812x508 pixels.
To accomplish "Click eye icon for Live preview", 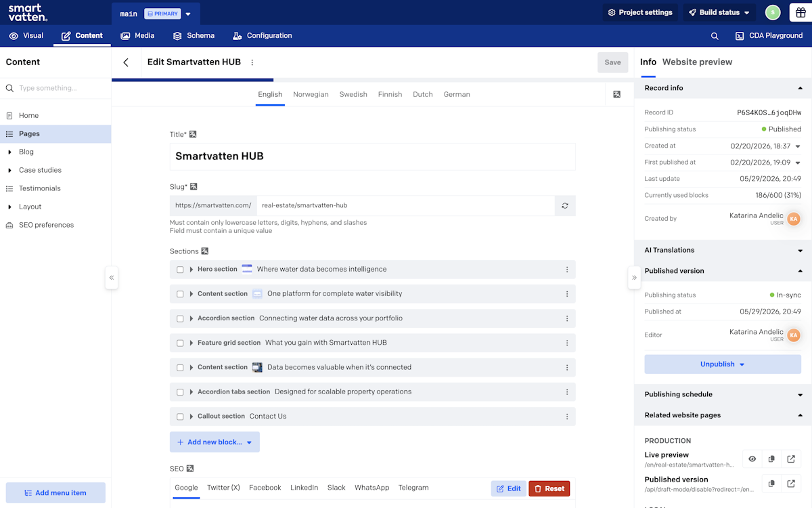I will pyautogui.click(x=752, y=459).
